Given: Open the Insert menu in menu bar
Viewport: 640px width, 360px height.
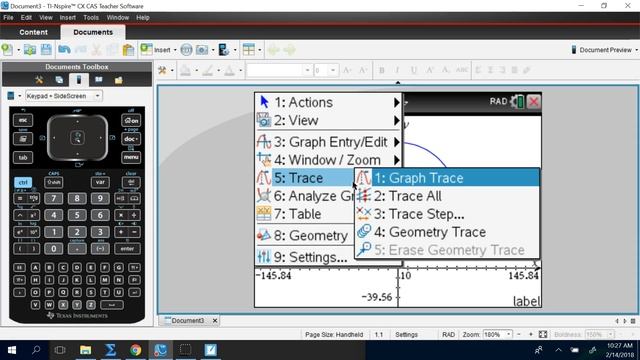Looking at the screenshot, I should coord(67,18).
